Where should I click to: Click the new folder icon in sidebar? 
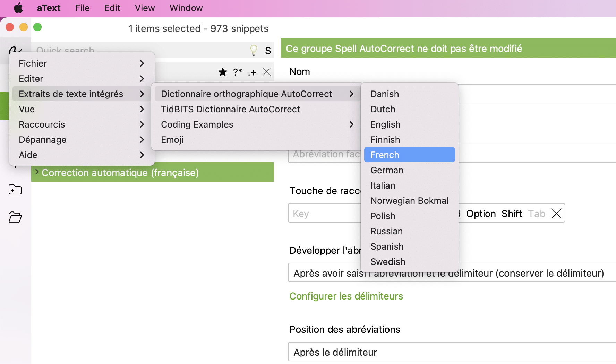[15, 190]
